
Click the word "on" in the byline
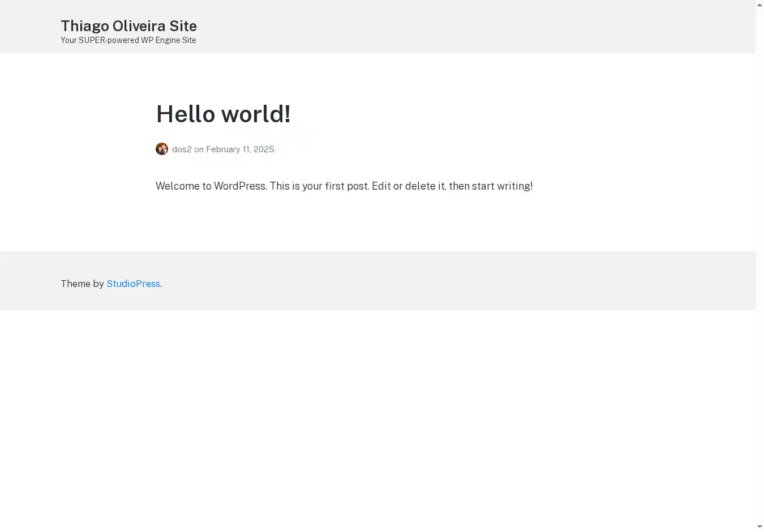(x=199, y=149)
